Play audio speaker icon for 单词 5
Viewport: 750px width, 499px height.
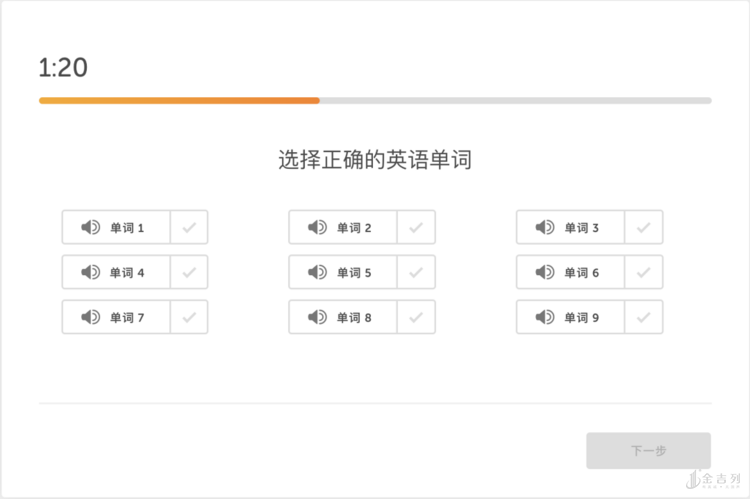(x=318, y=272)
